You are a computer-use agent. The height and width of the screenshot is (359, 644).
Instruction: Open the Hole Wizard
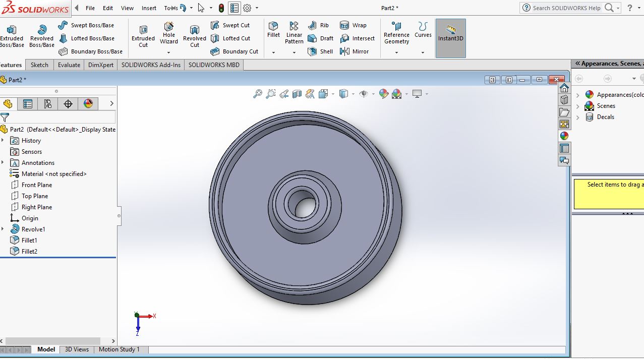[169, 33]
